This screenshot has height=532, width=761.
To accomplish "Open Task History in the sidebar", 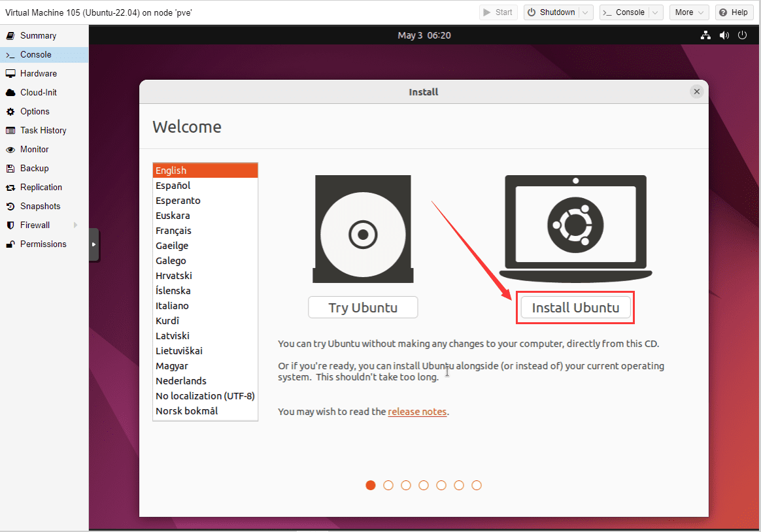I will pos(44,130).
